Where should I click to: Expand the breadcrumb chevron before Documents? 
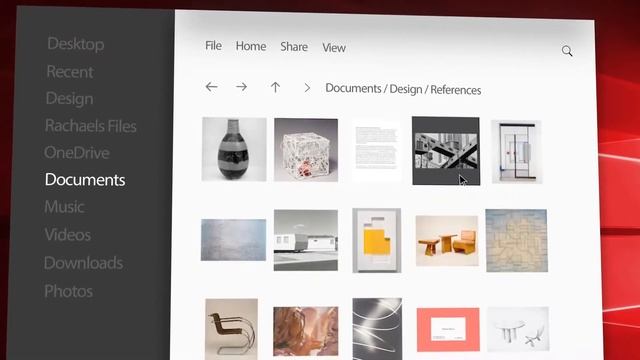point(307,88)
